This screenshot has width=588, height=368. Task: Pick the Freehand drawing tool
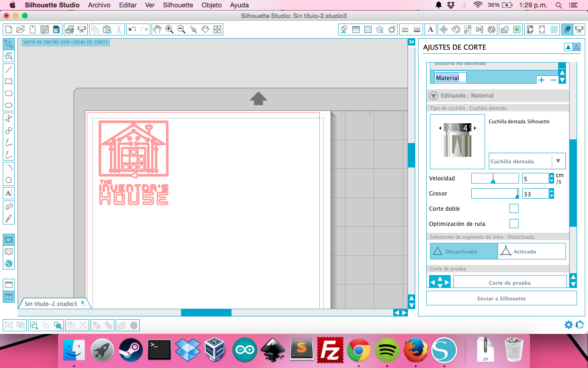pos(9,143)
